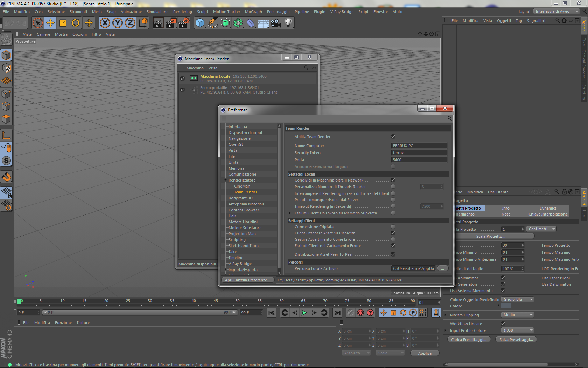This screenshot has height=368, width=588.
Task: Open the Centimetri unit dropdown
Action: (x=541, y=229)
